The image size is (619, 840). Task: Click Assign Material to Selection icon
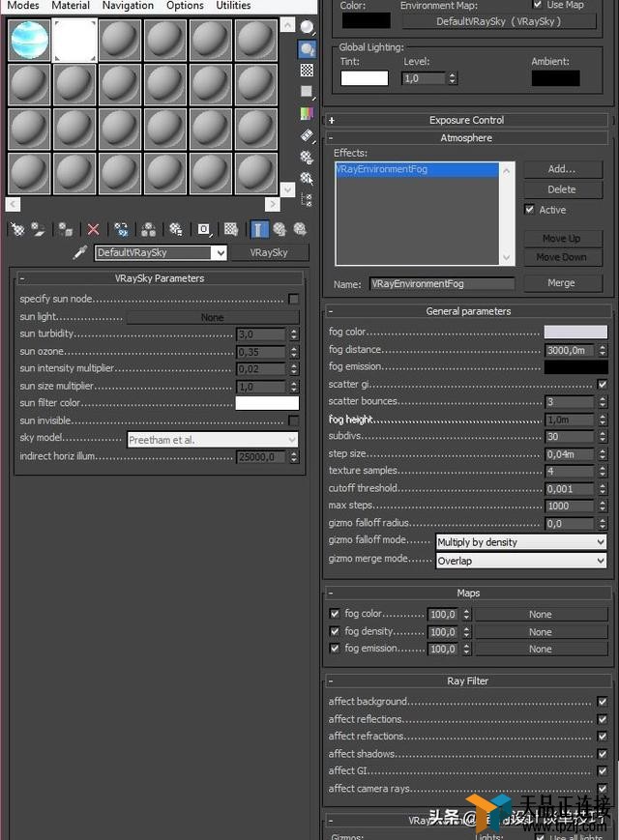pyautogui.click(x=66, y=229)
